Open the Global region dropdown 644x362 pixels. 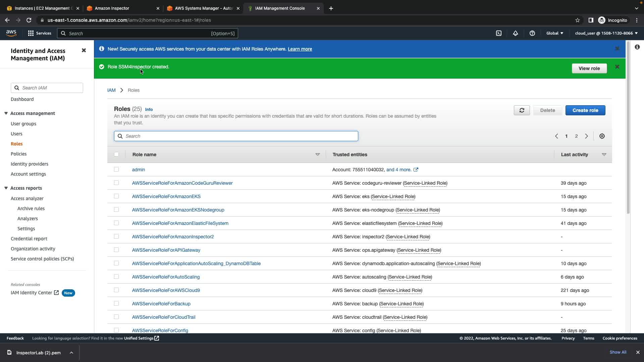(554, 33)
